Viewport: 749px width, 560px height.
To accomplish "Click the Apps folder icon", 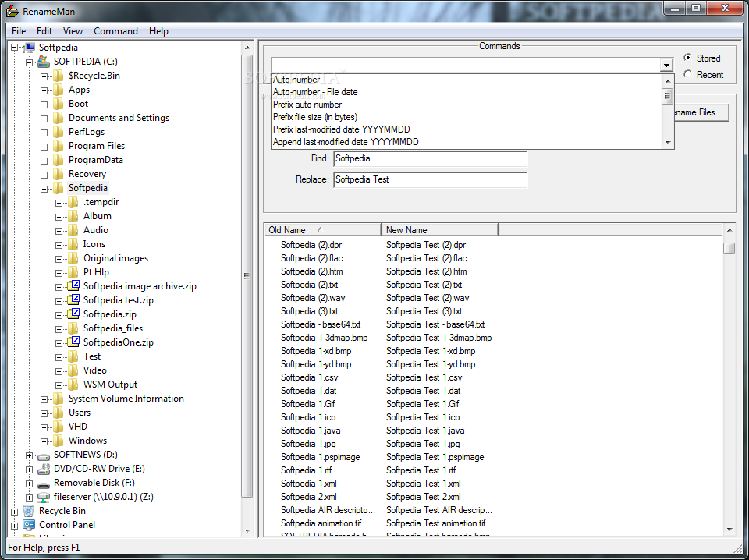I will (59, 90).
